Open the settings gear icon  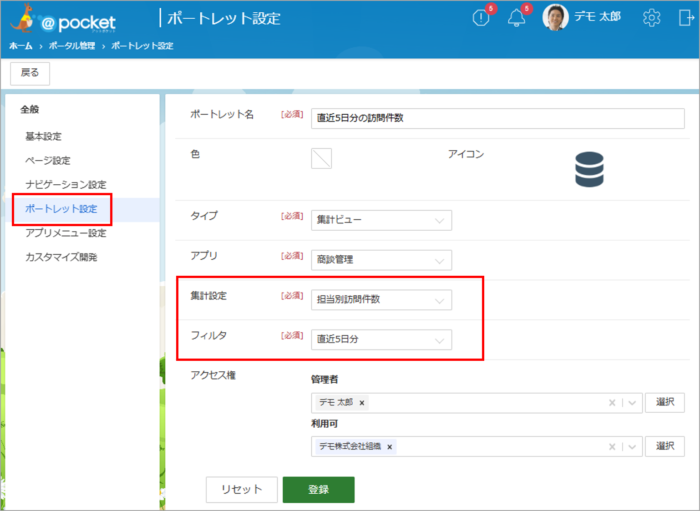coord(652,18)
